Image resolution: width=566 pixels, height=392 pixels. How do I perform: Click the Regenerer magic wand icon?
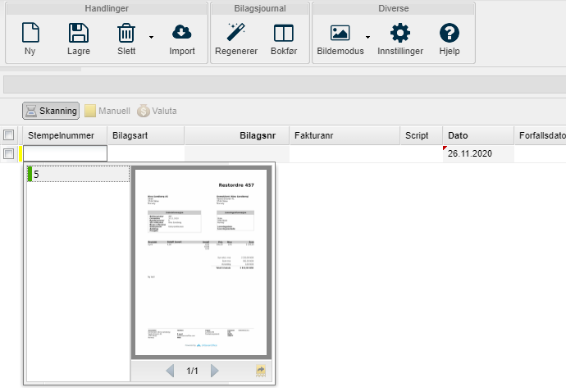point(235,34)
